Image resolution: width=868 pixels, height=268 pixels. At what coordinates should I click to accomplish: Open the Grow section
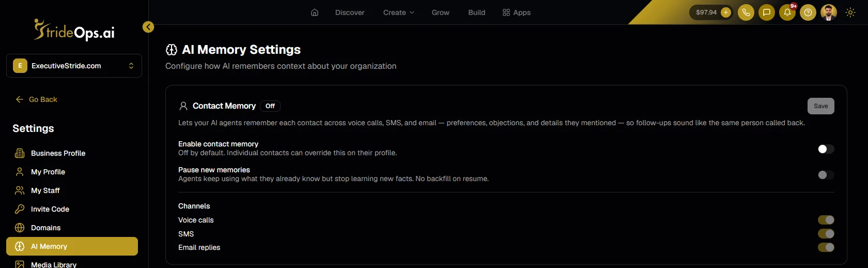point(441,12)
